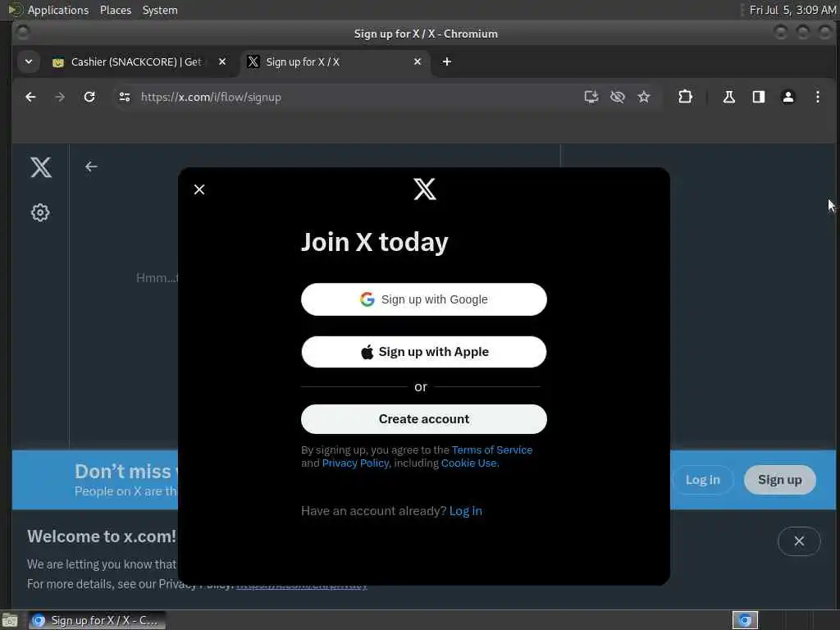This screenshot has height=630, width=840.
Task: Click Log in link in dialog
Action: [x=466, y=511]
